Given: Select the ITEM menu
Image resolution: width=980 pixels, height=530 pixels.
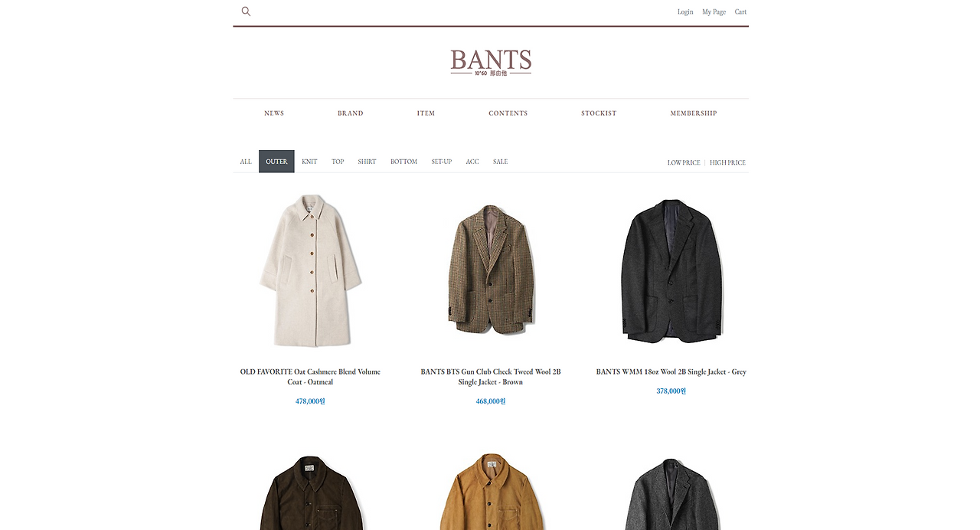Looking at the screenshot, I should tap(426, 113).
